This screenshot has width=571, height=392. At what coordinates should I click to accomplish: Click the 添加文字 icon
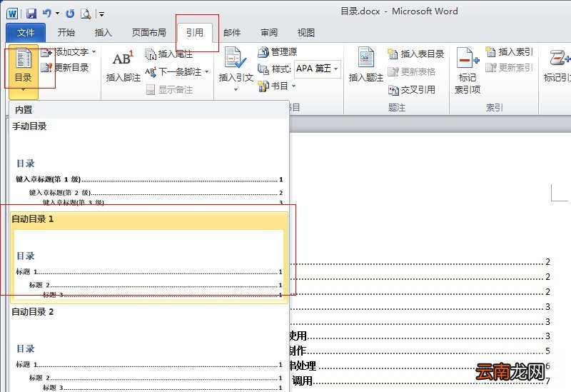(x=46, y=53)
